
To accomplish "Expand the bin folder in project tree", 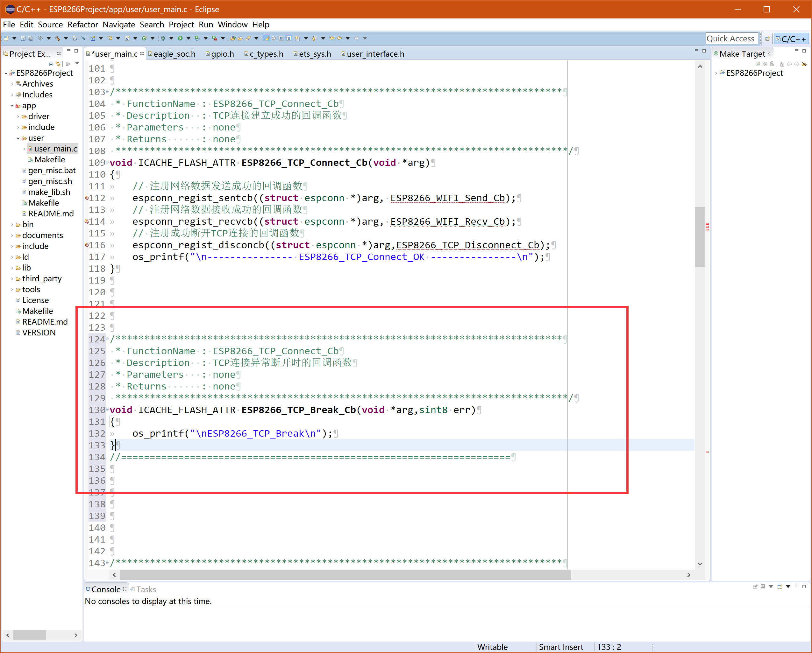I will (12, 225).
